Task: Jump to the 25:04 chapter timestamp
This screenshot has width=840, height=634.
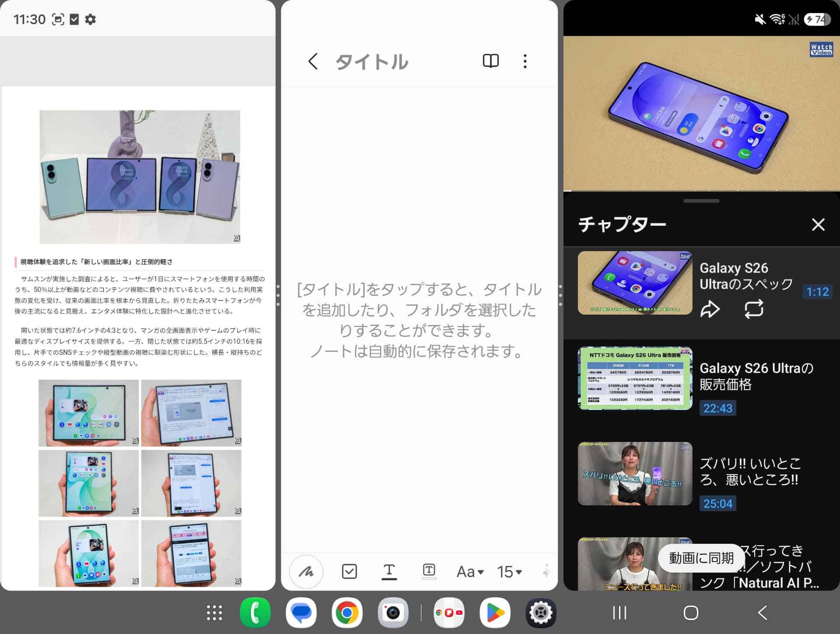Action: pos(717,504)
